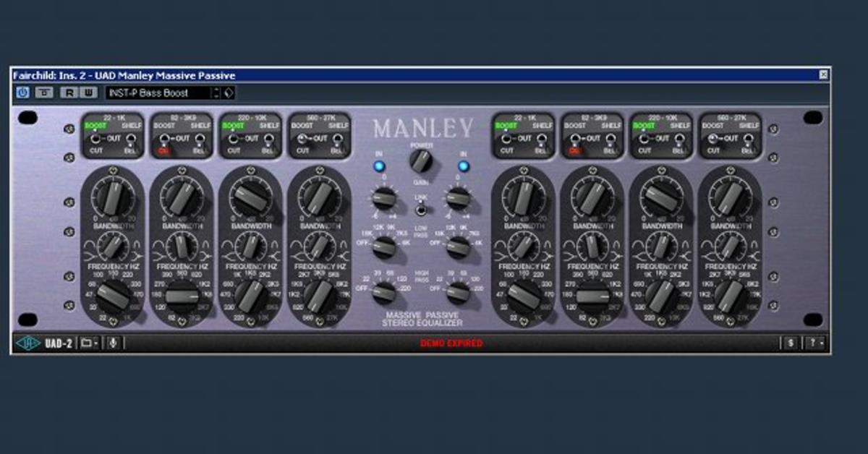Click the microphone icon in UAD bar
868x454 pixels.
click(x=113, y=343)
